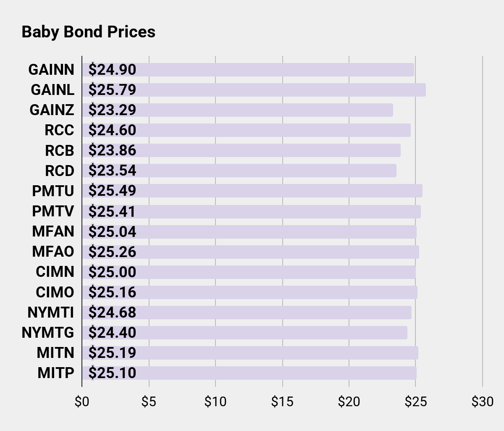Click the $25.41 value on the PMTV bar

[x=112, y=211]
